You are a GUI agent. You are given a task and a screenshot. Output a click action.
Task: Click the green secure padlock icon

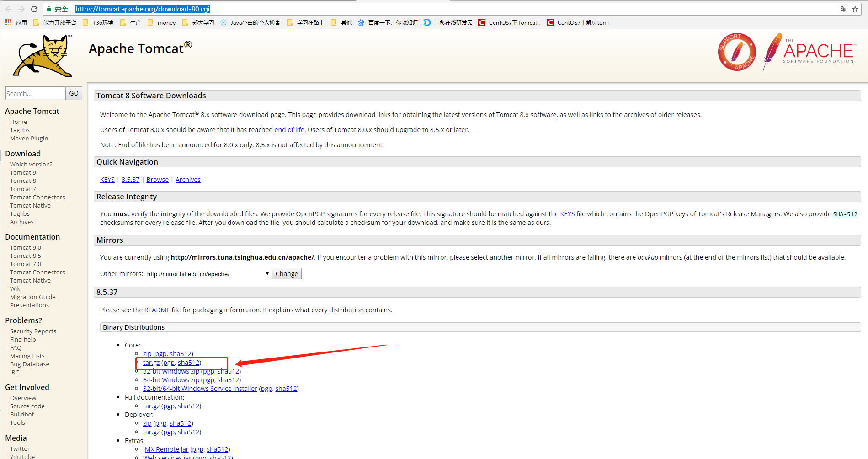pos(49,9)
